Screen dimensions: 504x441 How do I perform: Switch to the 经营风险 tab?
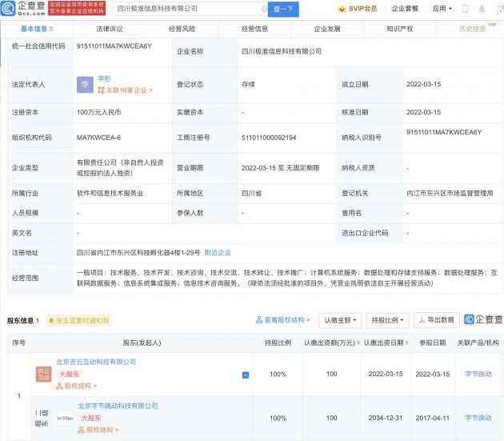(182, 29)
